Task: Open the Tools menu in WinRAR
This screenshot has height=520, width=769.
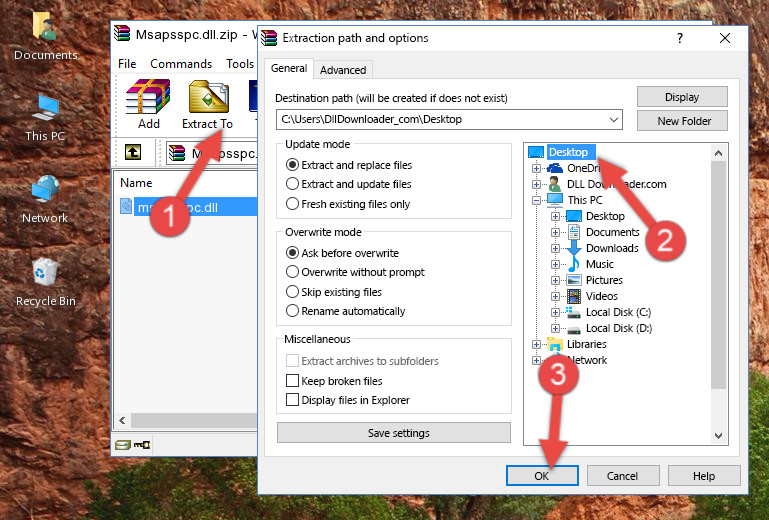Action: [x=239, y=64]
